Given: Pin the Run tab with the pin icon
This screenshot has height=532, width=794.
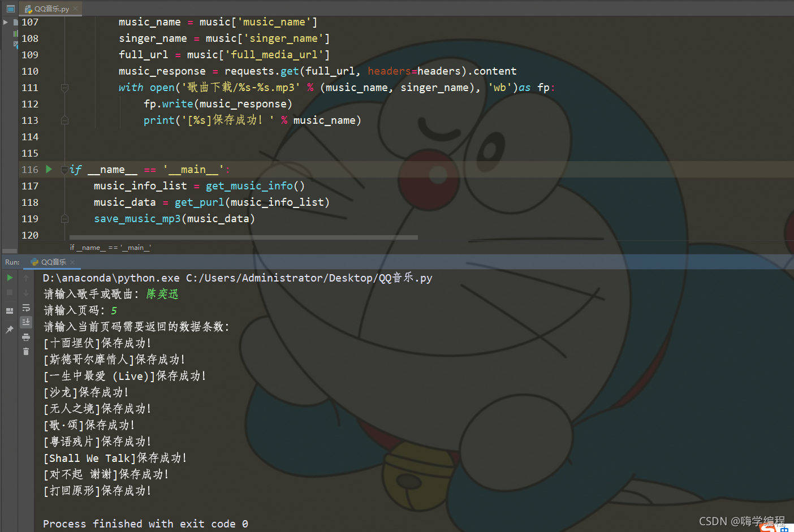Looking at the screenshot, I should pos(10,329).
